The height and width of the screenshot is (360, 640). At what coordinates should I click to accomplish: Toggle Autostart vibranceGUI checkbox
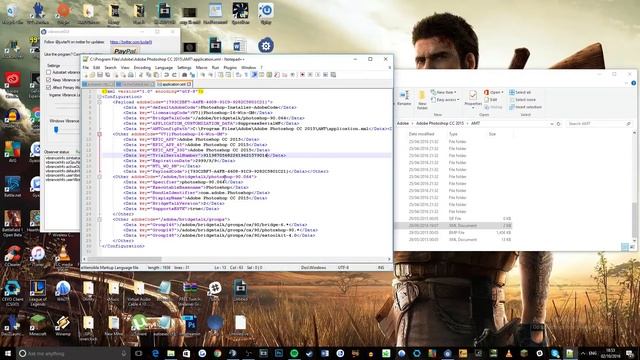(49, 72)
